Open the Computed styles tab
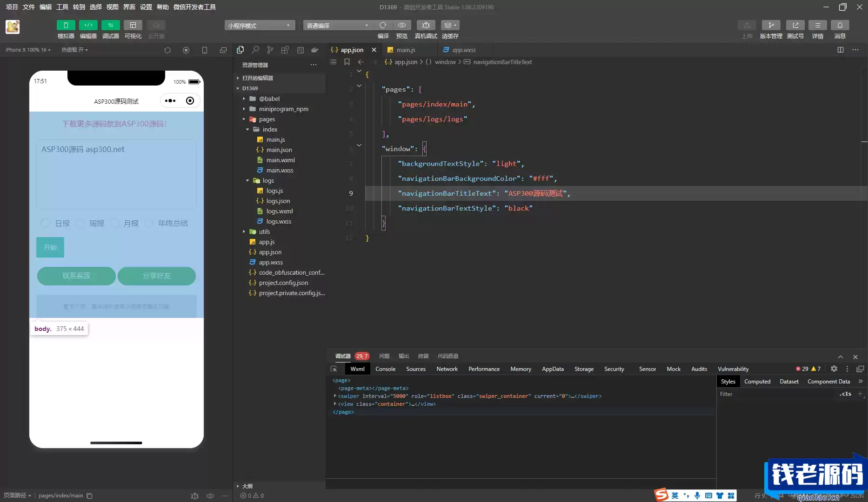The width and height of the screenshot is (868, 502). coord(757,382)
